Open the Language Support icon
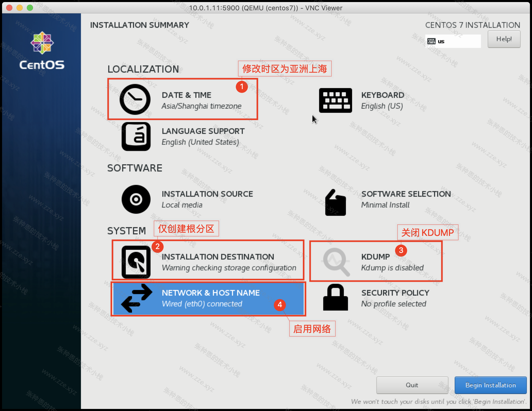 pyautogui.click(x=136, y=136)
